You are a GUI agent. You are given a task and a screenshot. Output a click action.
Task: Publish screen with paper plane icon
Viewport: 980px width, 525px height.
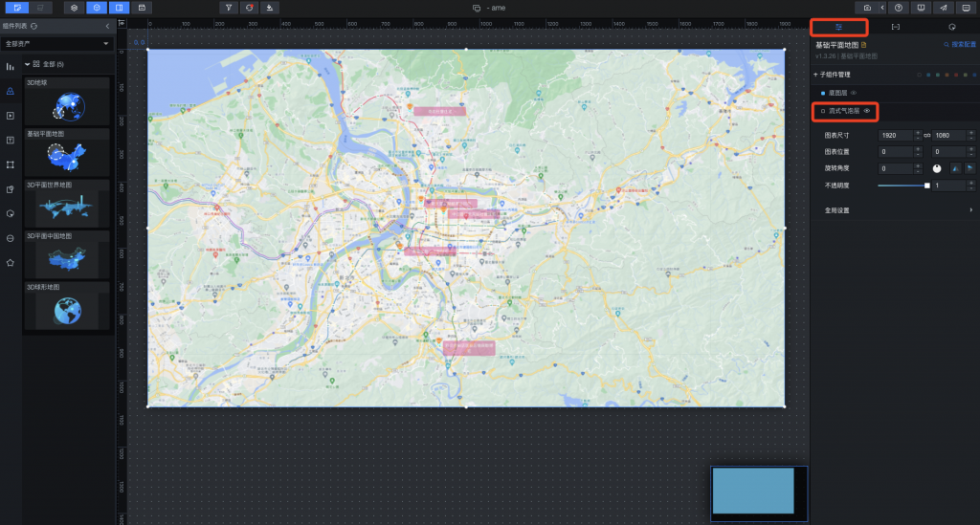943,8
